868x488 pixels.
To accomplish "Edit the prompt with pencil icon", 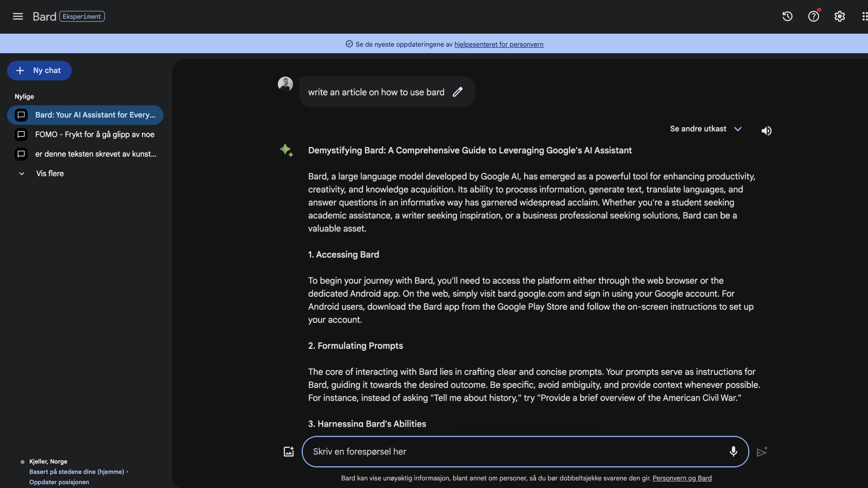I will 457,92.
